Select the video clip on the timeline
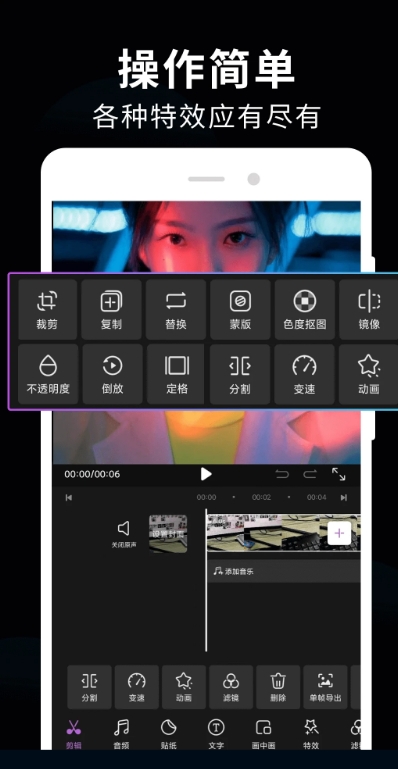The width and height of the screenshot is (398, 769). tap(283, 533)
